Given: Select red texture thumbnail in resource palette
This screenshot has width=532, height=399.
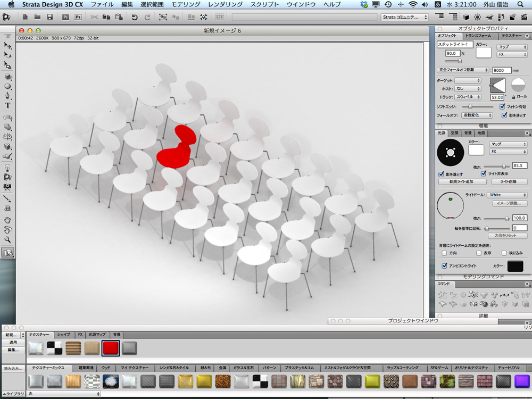Looking at the screenshot, I should pos(111,348).
